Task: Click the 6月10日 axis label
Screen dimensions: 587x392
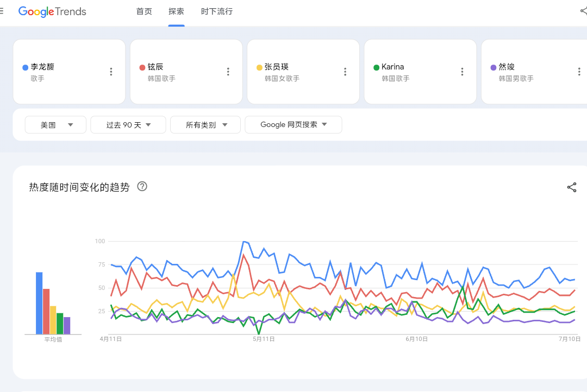Action: (417, 339)
